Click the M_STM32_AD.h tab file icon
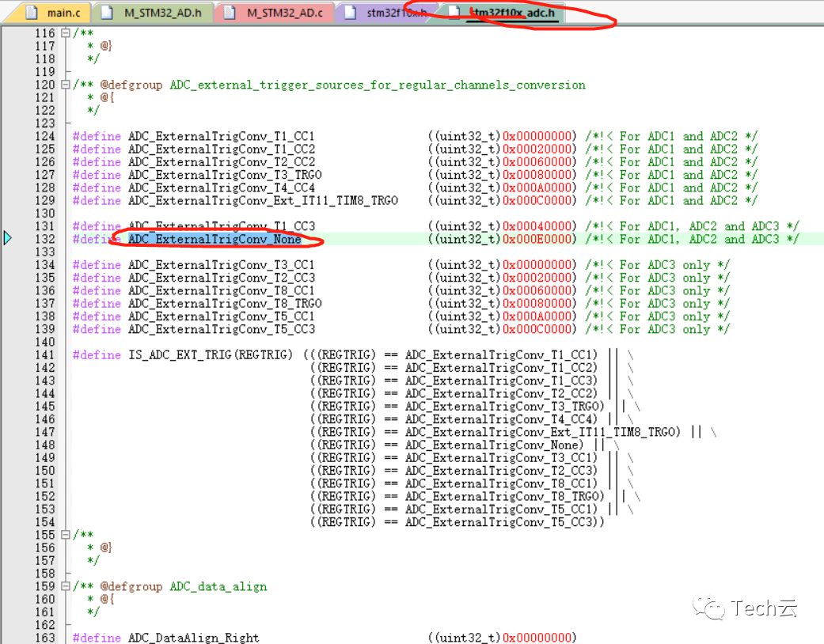The width and height of the screenshot is (824, 644). (107, 13)
